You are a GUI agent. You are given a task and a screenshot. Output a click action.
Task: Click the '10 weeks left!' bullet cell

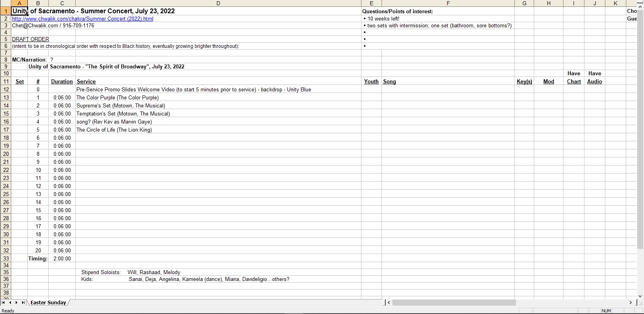[382, 19]
